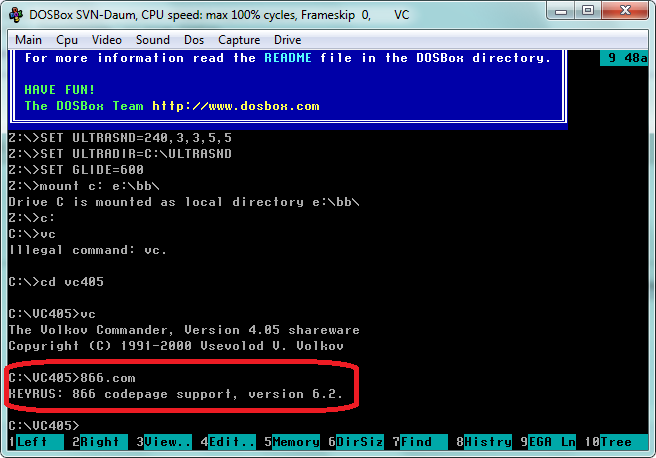
Task: Open the Main menu
Action: tap(28, 40)
